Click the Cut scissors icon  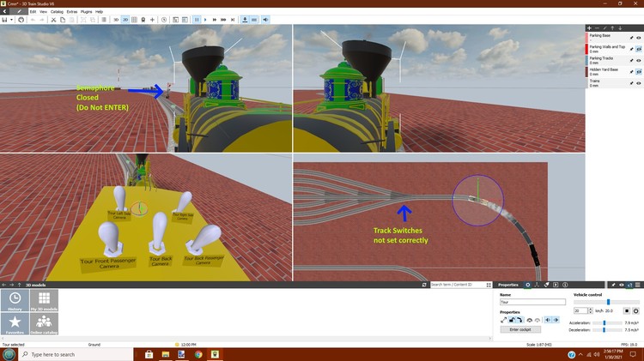click(x=53, y=20)
